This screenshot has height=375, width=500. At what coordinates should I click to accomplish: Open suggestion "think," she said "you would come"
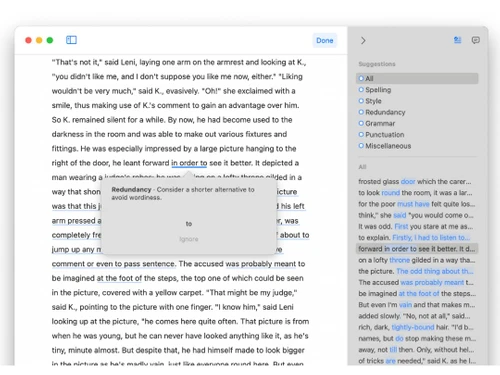click(417, 215)
